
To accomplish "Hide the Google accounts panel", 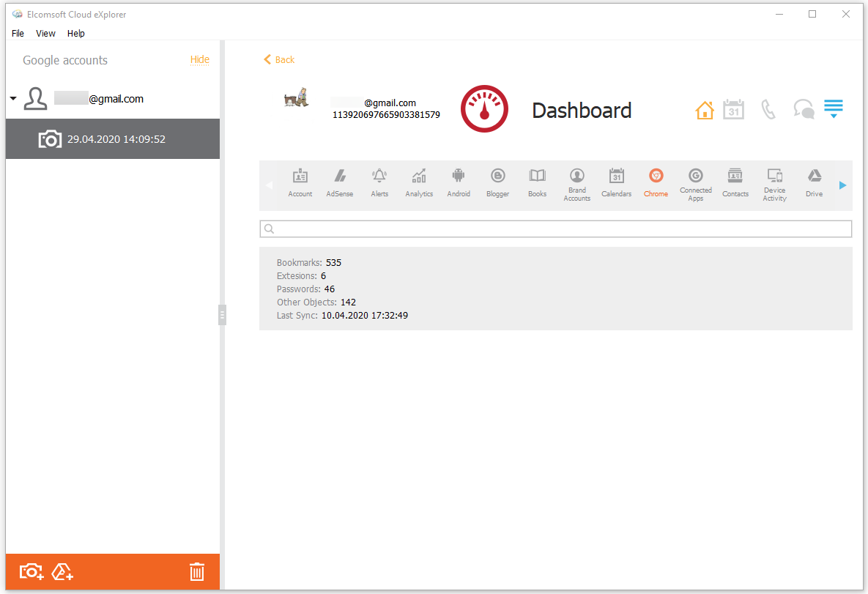I will point(199,59).
